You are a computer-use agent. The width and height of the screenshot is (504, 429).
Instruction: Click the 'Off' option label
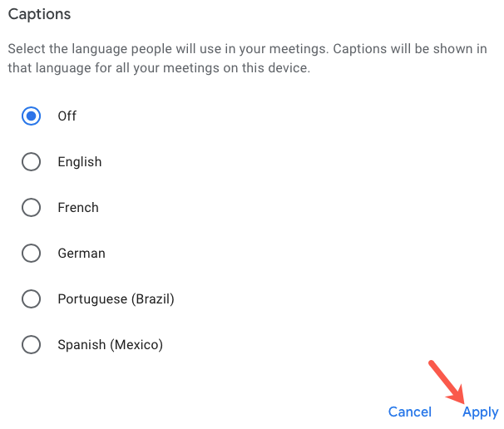[x=67, y=116]
